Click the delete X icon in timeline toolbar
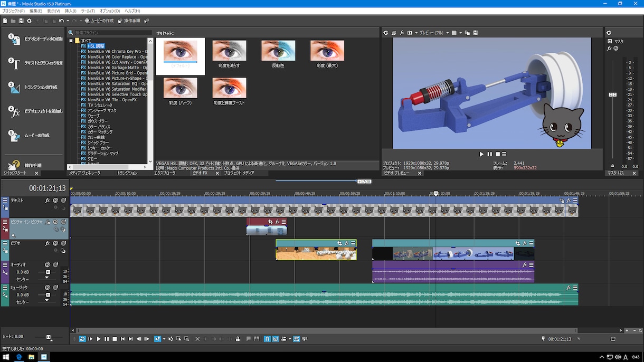Viewport: 644px width, 362px height. coord(197,339)
